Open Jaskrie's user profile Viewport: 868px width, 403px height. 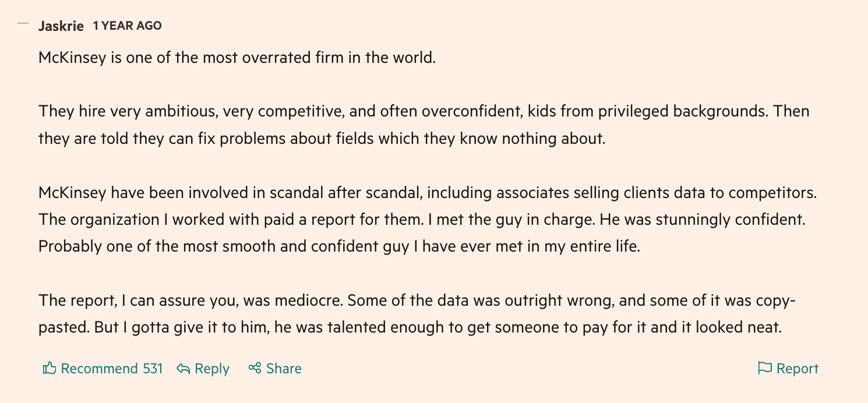tap(61, 26)
